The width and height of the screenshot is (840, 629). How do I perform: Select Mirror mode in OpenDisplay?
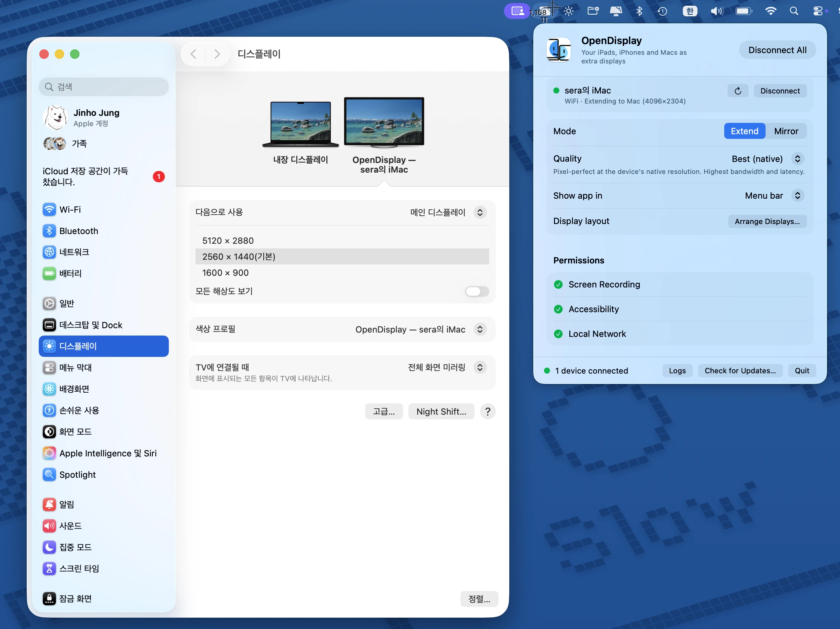point(786,131)
